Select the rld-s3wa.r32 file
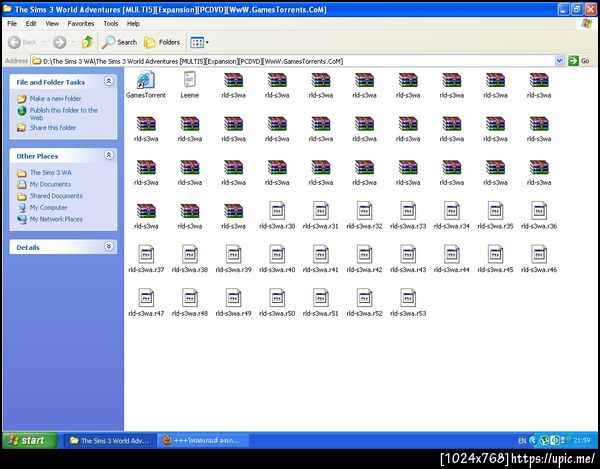The image size is (600, 469). [x=364, y=215]
